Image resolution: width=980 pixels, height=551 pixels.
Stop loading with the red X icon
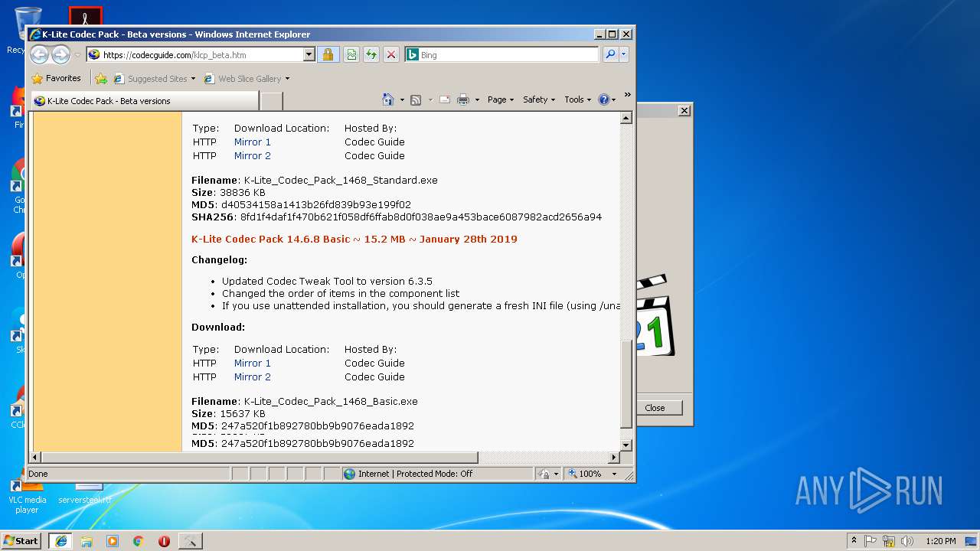(390, 54)
